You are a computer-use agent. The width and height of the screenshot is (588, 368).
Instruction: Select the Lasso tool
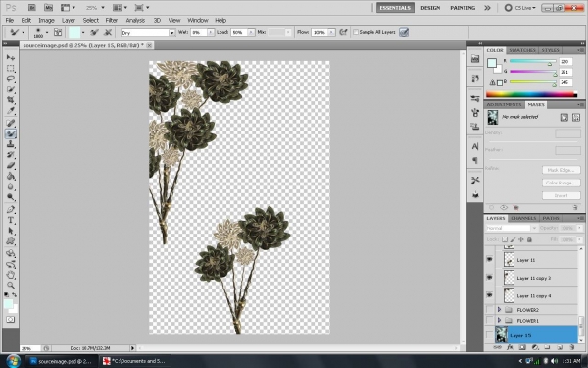coord(11,79)
